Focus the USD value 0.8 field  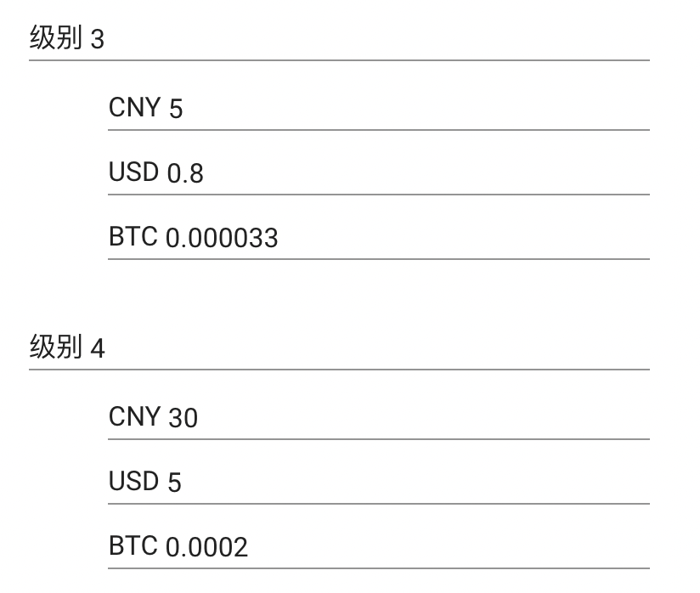coord(185,174)
